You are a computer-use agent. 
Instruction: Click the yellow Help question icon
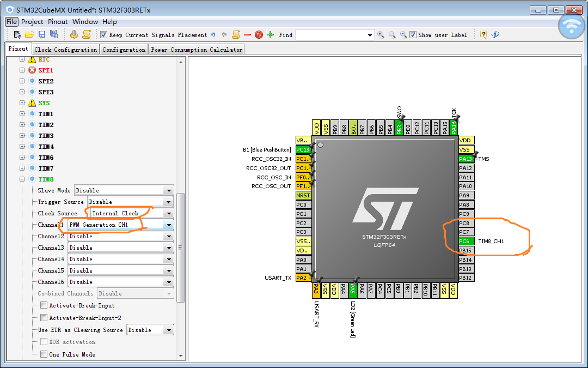483,34
